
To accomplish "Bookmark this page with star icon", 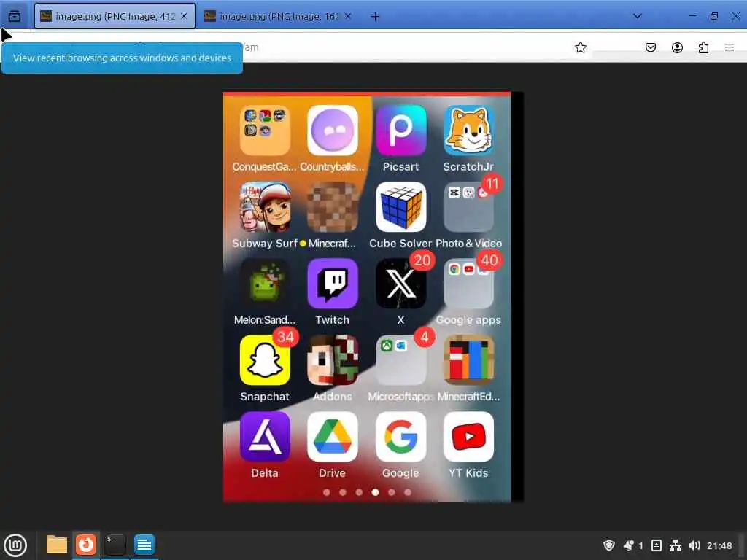I will 580,47.
